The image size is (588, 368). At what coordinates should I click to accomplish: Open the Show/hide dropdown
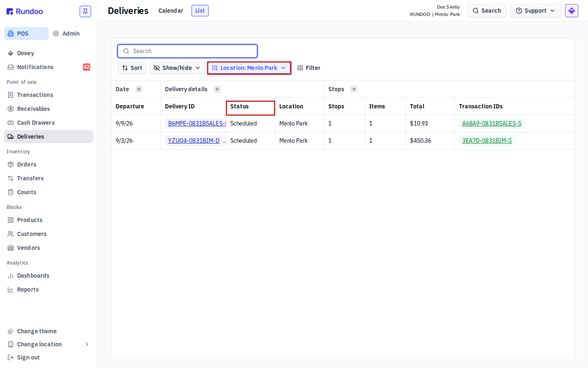coord(177,68)
